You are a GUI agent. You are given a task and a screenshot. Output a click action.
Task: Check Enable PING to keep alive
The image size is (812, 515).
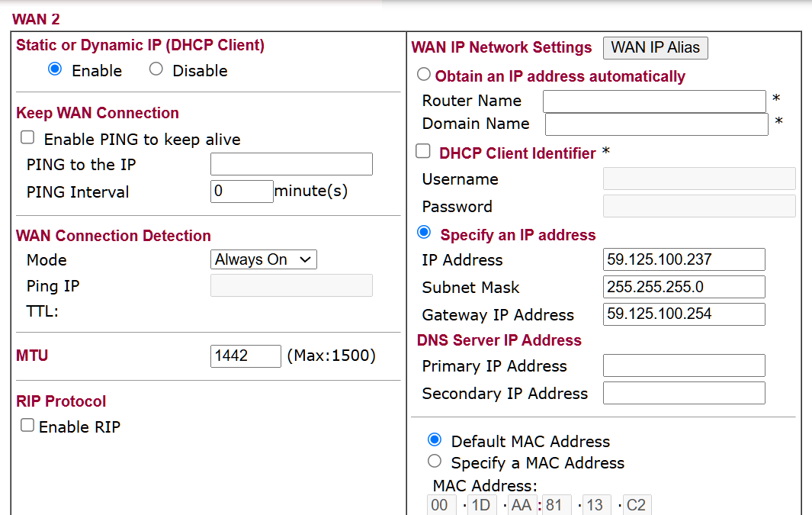pos(27,138)
